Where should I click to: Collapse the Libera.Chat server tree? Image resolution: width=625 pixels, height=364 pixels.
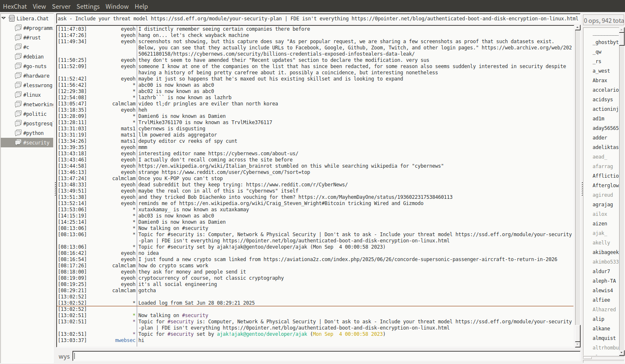[x=4, y=18]
